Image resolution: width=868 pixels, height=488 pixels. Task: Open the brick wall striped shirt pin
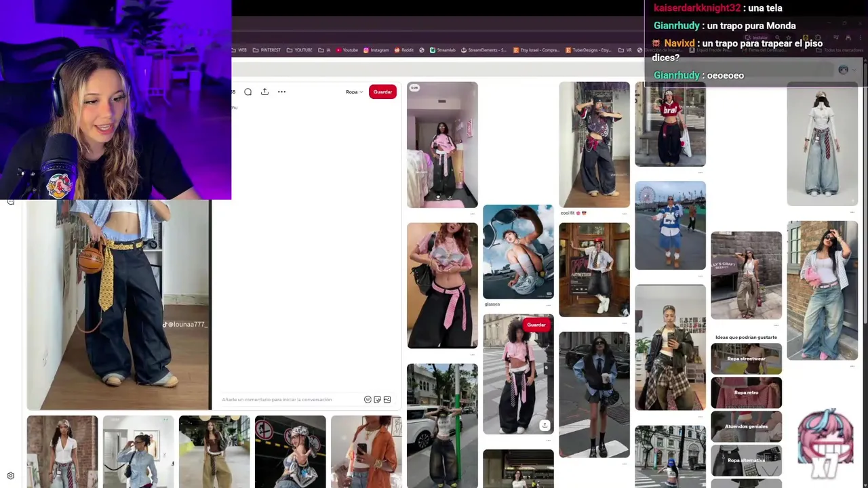point(822,290)
